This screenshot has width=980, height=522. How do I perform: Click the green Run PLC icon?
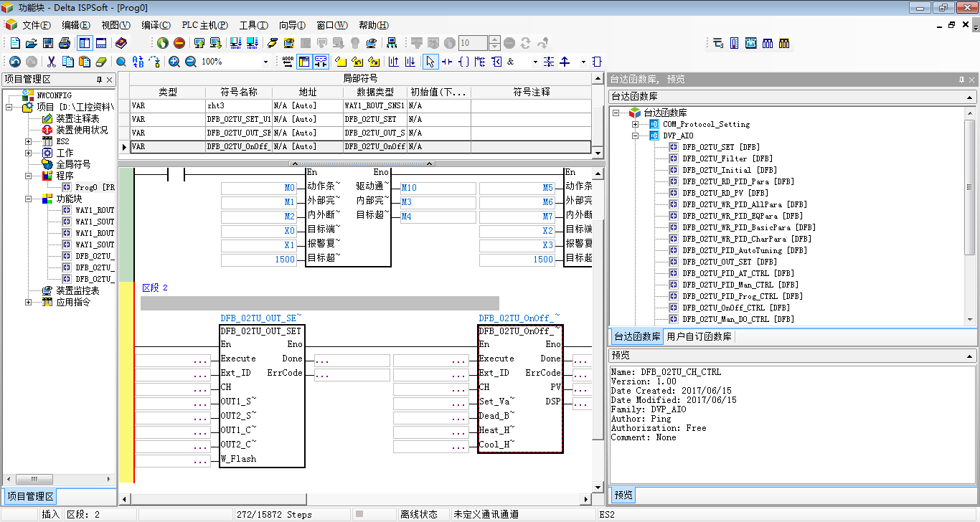click(162, 43)
